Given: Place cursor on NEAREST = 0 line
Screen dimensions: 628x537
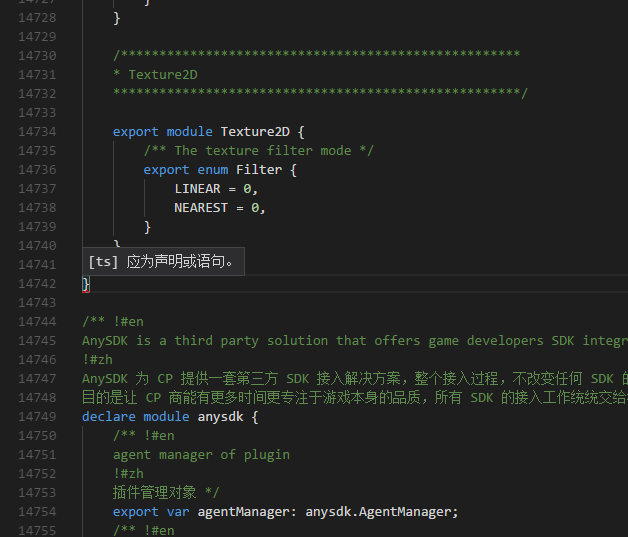Looking at the screenshot, I should tap(220, 207).
